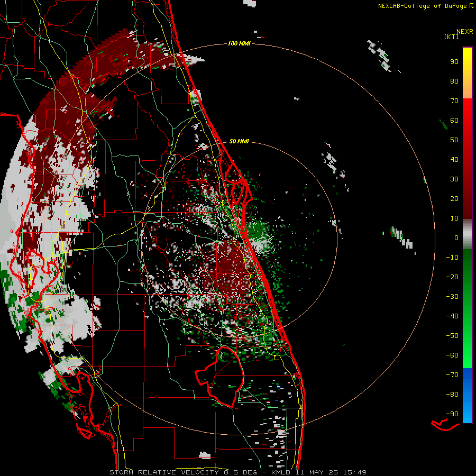Screen dimensions: 476x476
Task: Click the 15:49 timestamp text
Action: click(354, 472)
